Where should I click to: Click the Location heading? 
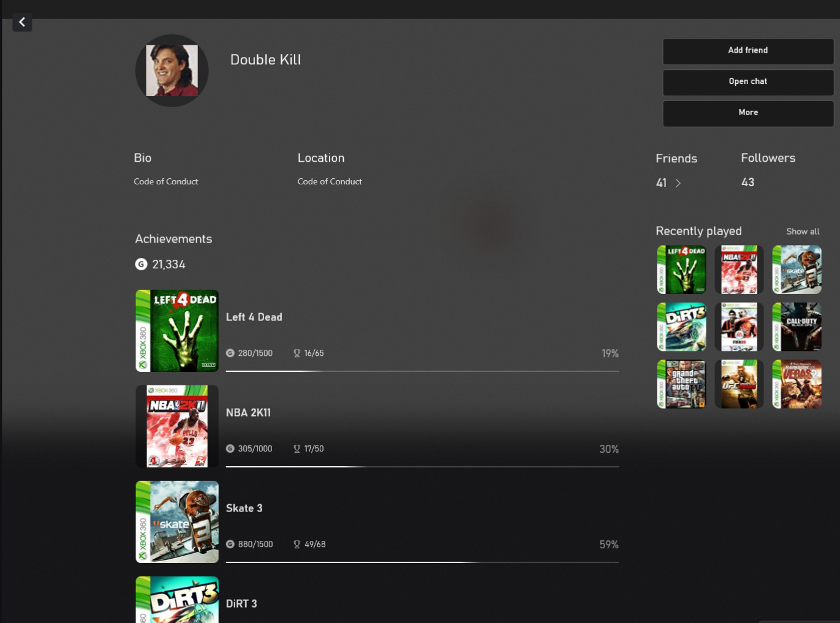321,158
